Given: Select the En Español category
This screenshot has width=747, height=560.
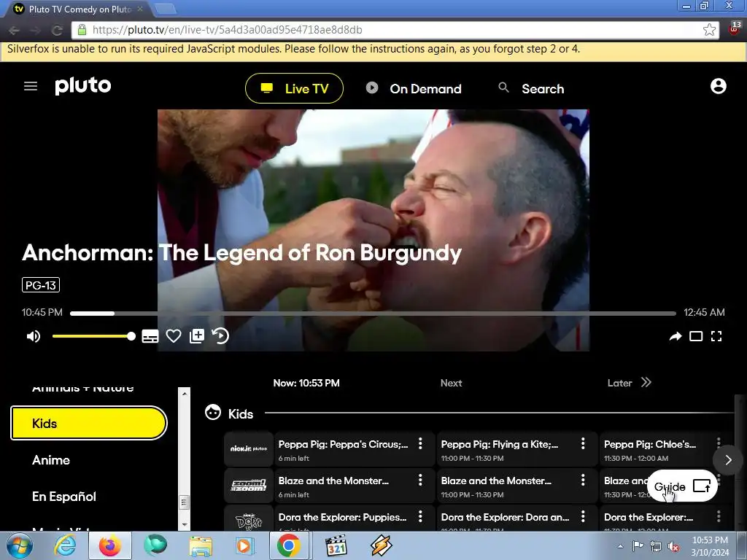Looking at the screenshot, I should pos(64,496).
